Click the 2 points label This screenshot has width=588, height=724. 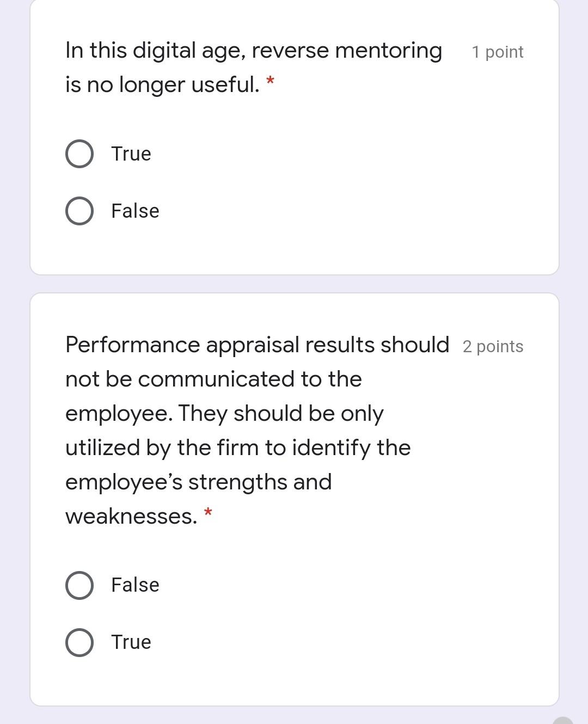point(492,347)
